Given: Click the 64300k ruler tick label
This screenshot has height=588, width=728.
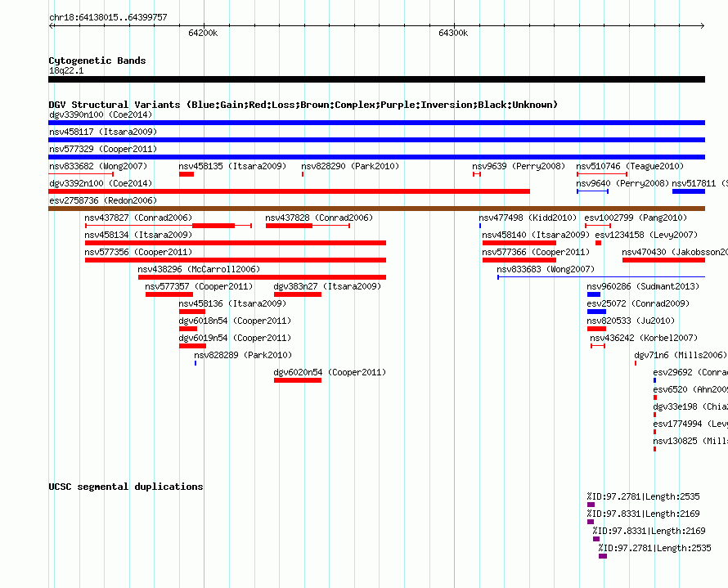Looking at the screenshot, I should (453, 33).
